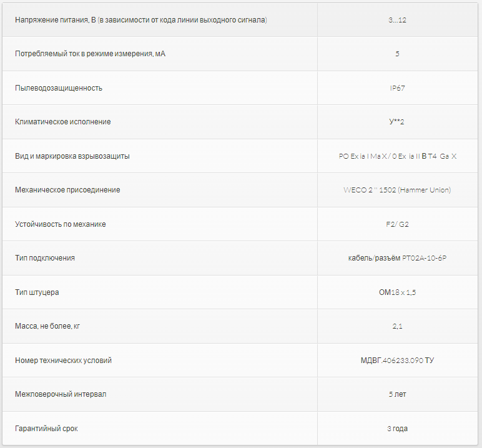Viewport: 482px width, 448px height.
Task: Click the 'Гарантийный срок' row label
Action: click(46, 428)
